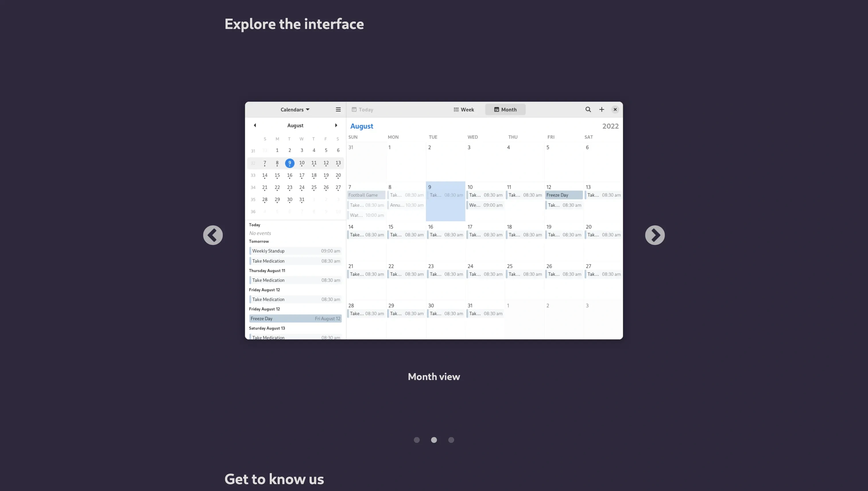Switch to Week view tab
Screen dimensions: 868x491
pyautogui.click(x=464, y=109)
